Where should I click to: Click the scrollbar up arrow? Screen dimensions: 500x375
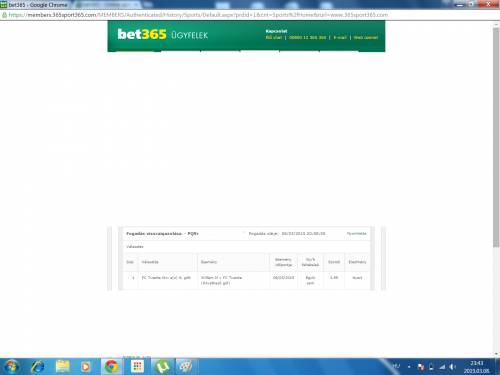point(496,24)
